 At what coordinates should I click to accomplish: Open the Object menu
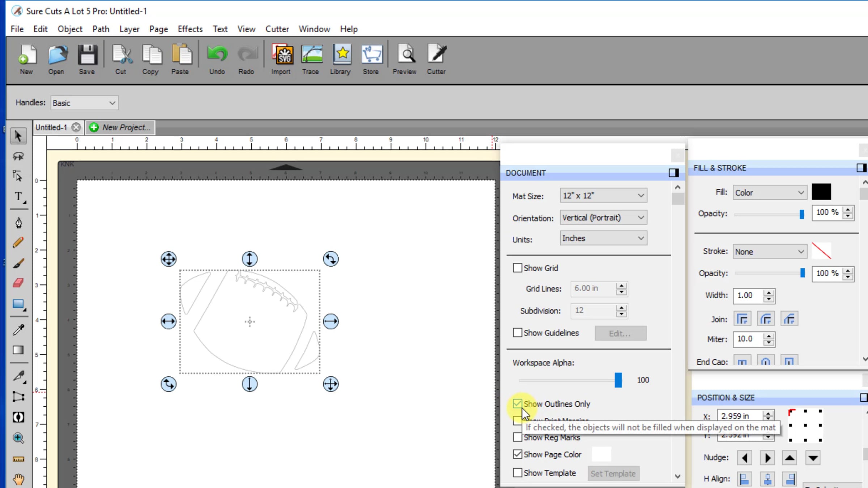tap(70, 29)
